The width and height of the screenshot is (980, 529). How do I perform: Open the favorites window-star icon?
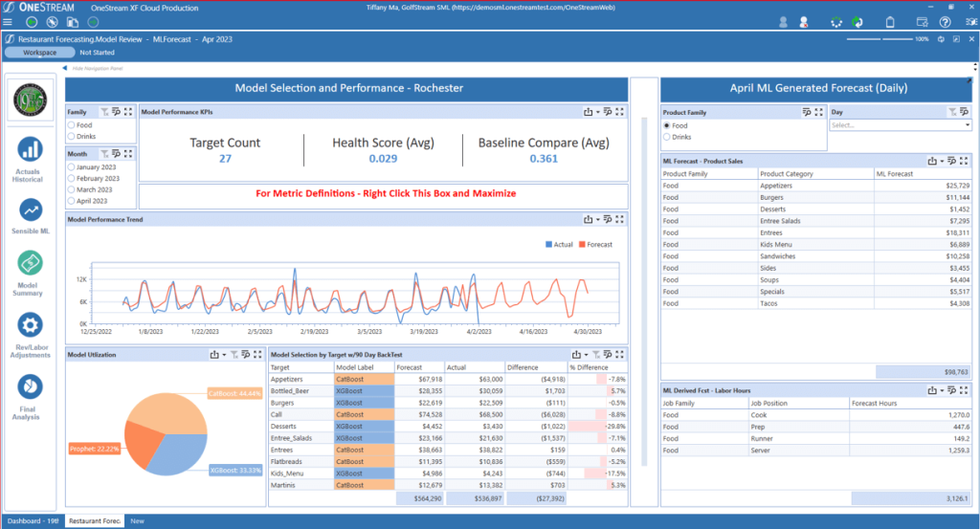click(x=922, y=23)
